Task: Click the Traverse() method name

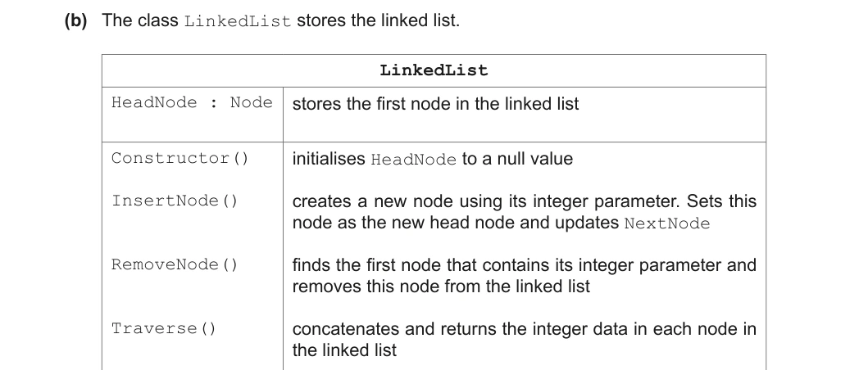Action: pos(164,328)
